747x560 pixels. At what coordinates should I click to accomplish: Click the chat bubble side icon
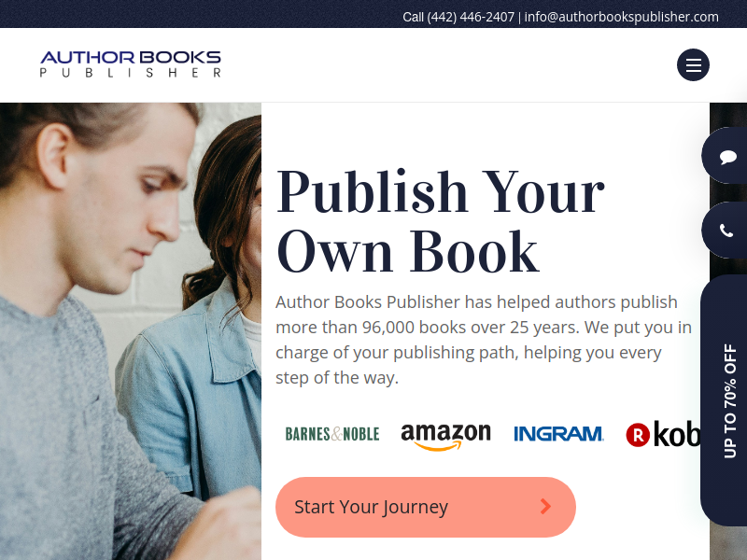[727, 156]
